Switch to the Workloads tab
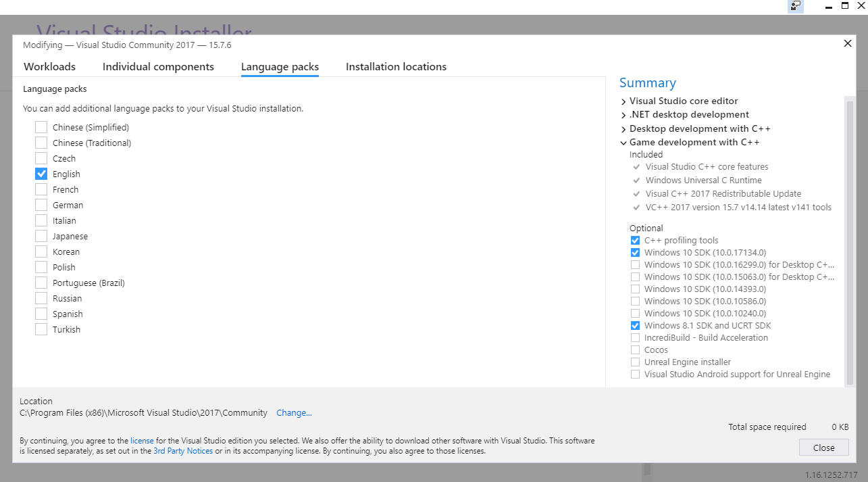868x482 pixels. click(49, 67)
